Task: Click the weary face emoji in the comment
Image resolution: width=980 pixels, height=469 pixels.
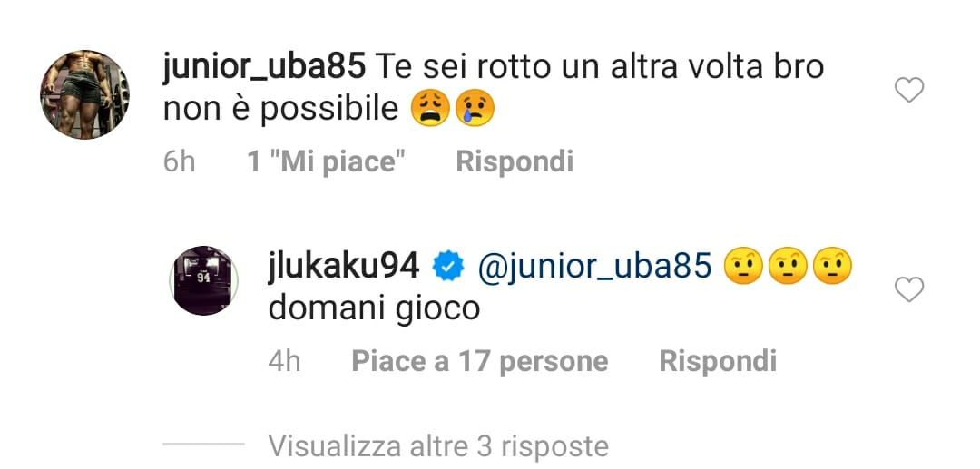Action: pos(430,109)
